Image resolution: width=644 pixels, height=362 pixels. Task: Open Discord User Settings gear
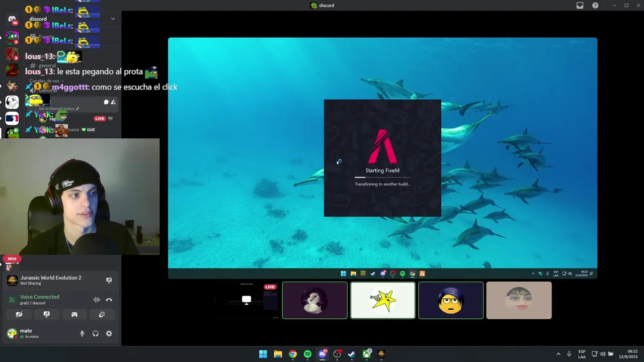coord(109,333)
